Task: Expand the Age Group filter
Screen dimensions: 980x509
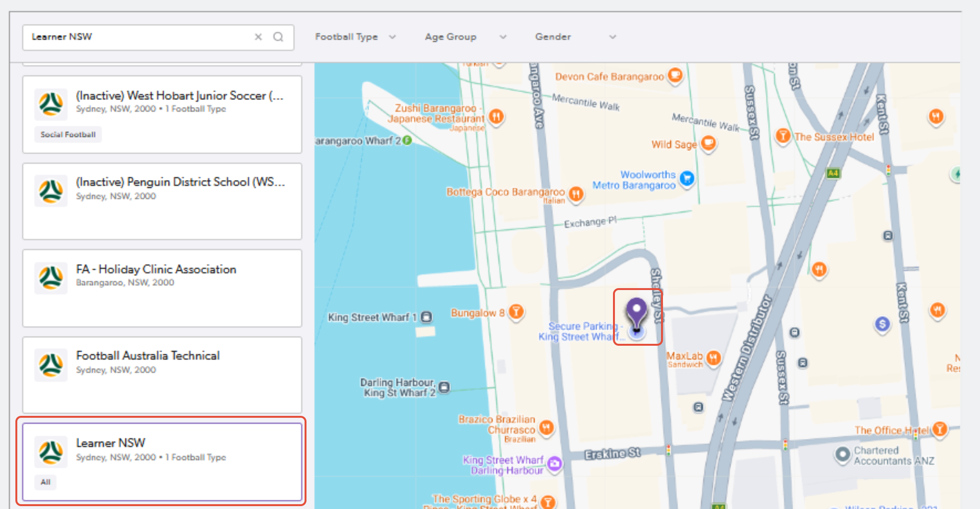Action: pos(465,37)
